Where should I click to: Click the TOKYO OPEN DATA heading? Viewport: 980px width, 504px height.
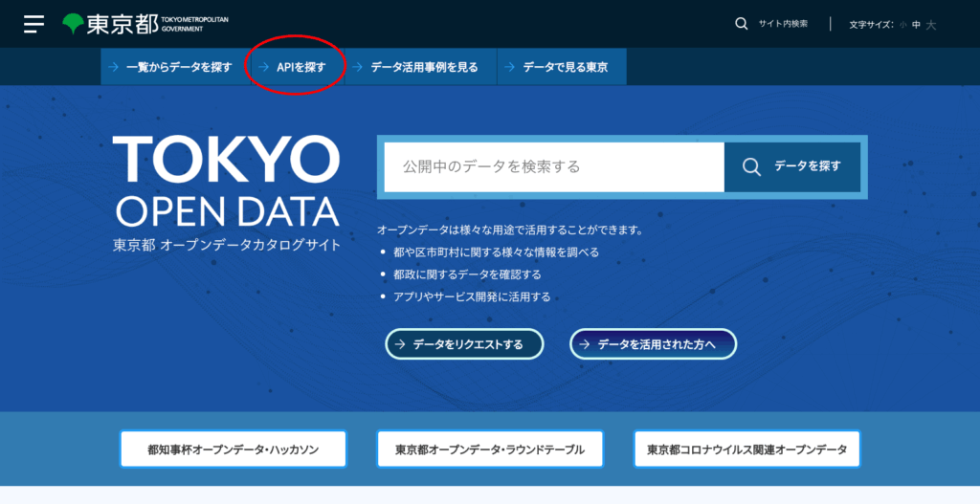tap(226, 182)
